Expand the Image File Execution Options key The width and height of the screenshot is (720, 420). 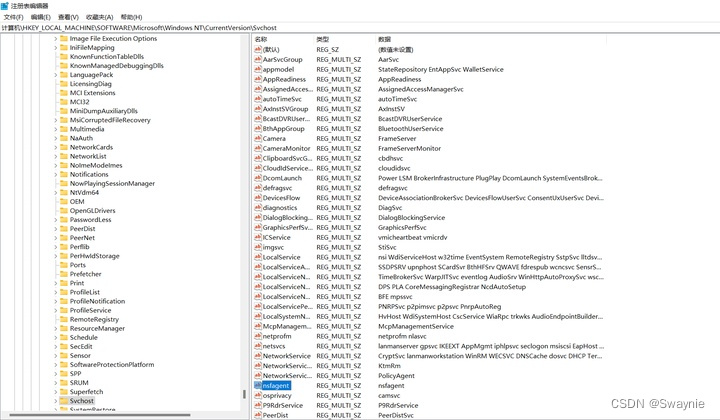coord(56,39)
